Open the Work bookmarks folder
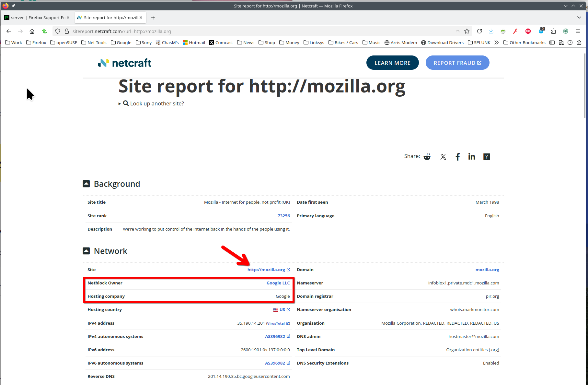588x385 pixels. 14,42
